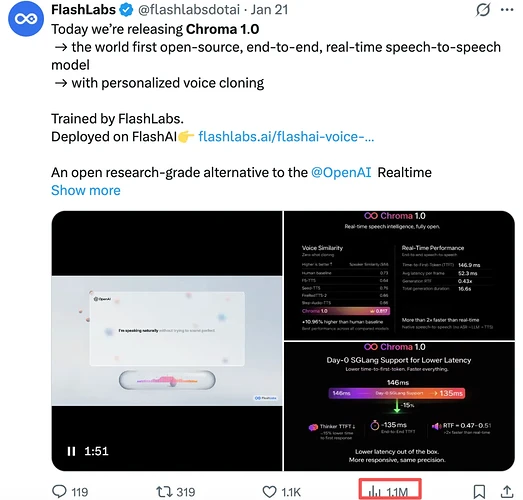
Task: Open the flashlabs.ai/flashai-voice link
Action: (x=286, y=137)
